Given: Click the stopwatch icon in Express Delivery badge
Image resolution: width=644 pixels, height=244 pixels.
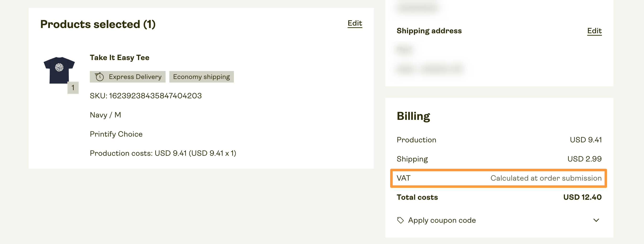Looking at the screenshot, I should pos(99,77).
